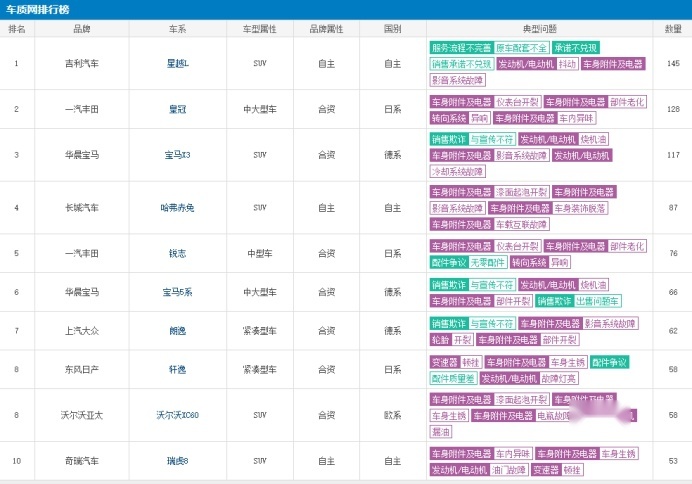This screenshot has height=484, width=692.
Task: Click the quantity value 128
Action: click(x=673, y=109)
